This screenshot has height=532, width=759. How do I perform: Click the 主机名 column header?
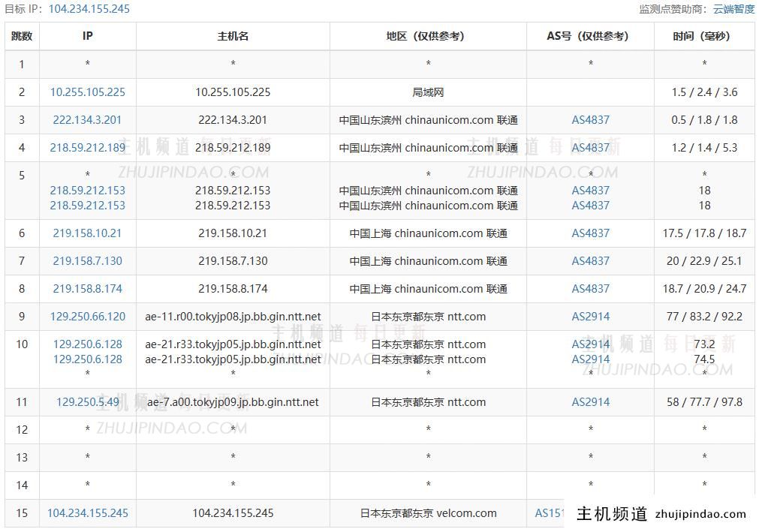232,35
